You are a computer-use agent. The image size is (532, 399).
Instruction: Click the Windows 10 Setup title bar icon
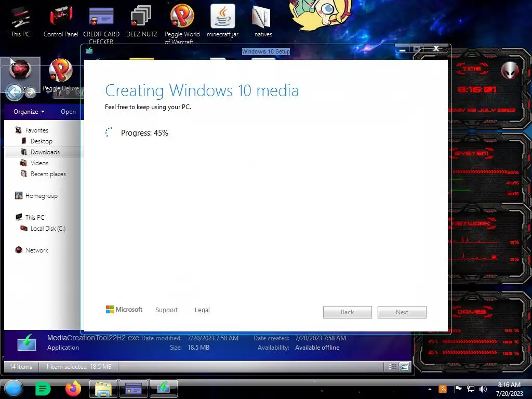tap(89, 51)
